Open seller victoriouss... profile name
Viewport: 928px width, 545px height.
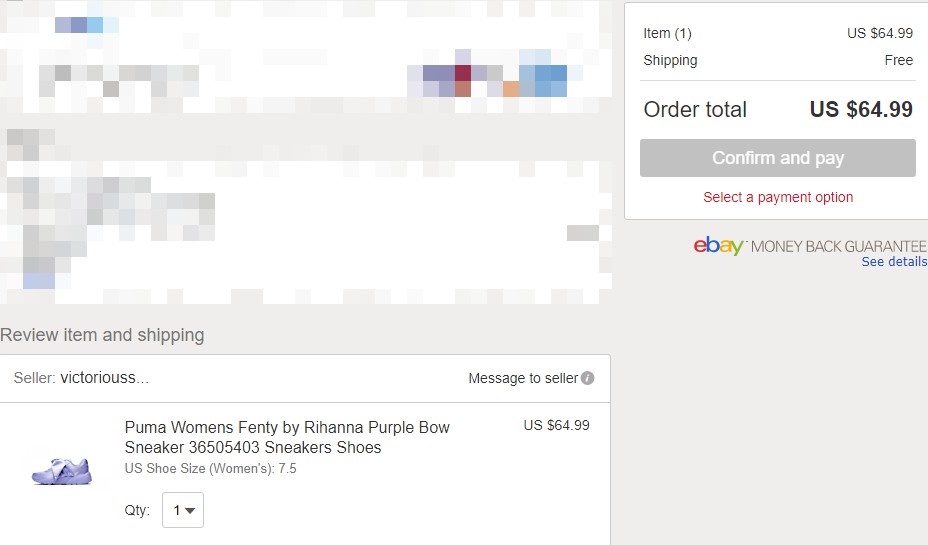(105, 378)
